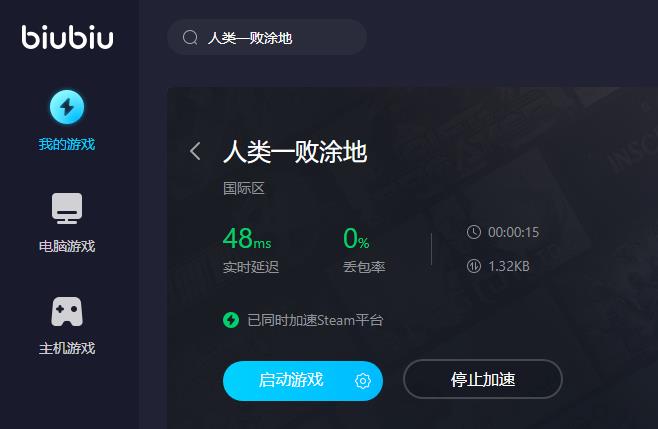
Task: Click the clock elapsed time icon
Action: [x=474, y=232]
